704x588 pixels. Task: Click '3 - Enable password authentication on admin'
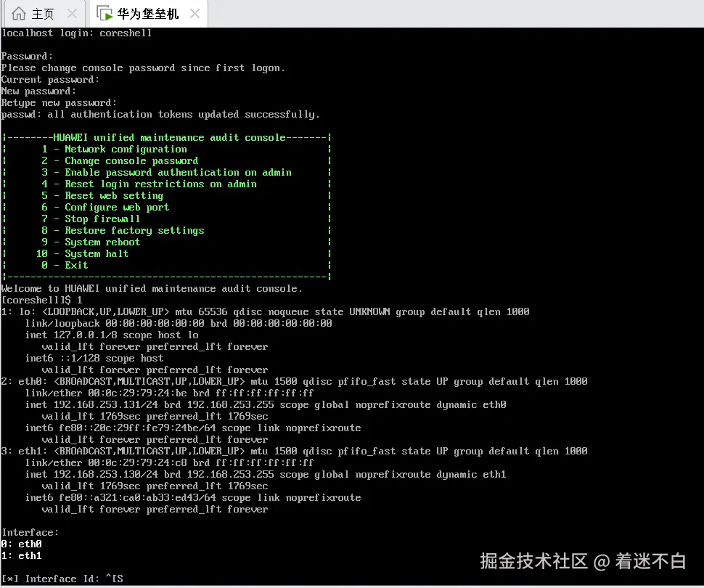(x=167, y=173)
